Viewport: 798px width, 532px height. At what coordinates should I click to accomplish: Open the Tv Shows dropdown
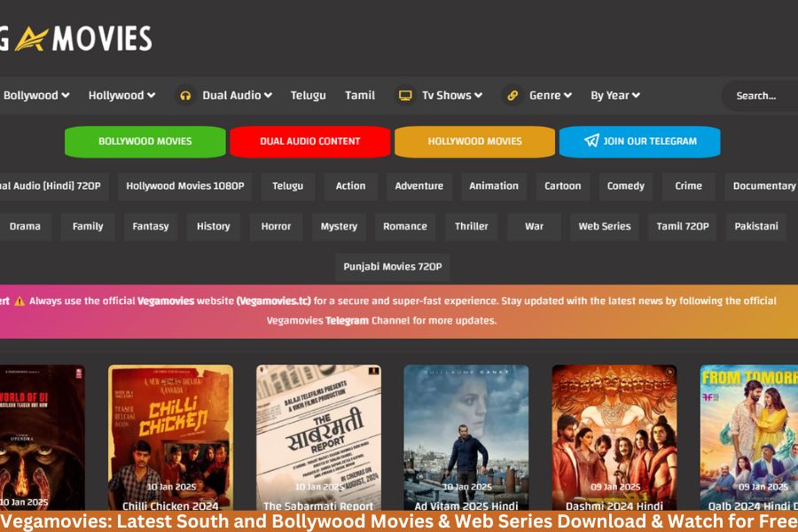(x=452, y=95)
